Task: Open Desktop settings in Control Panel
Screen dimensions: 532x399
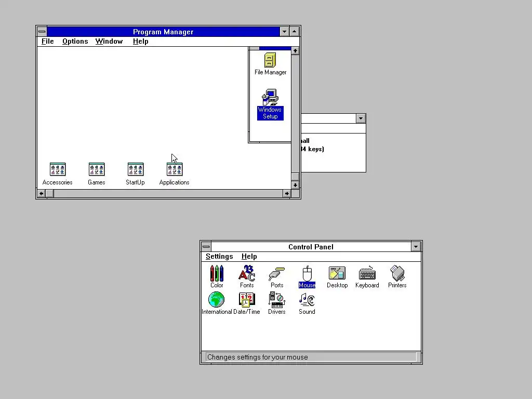Action: point(337,277)
